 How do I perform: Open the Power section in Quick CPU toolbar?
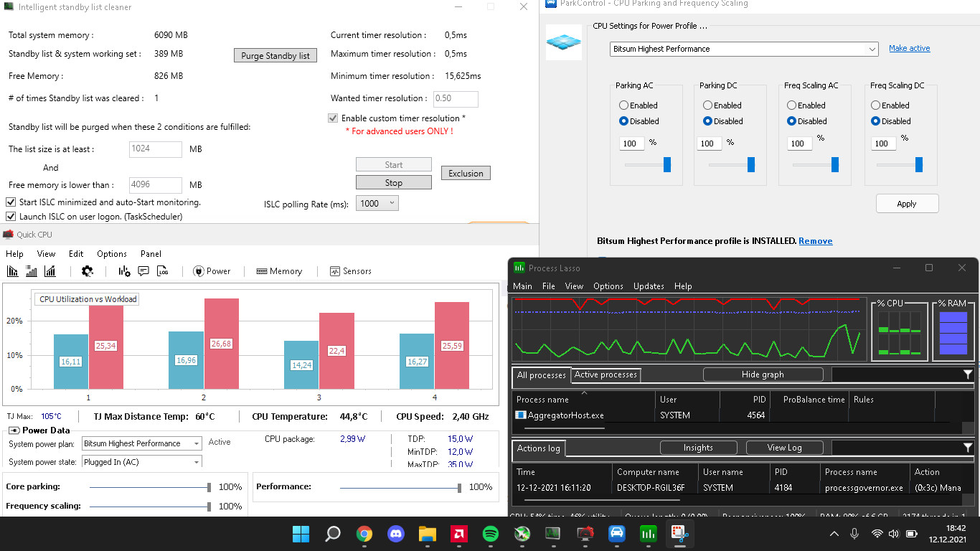pyautogui.click(x=212, y=271)
